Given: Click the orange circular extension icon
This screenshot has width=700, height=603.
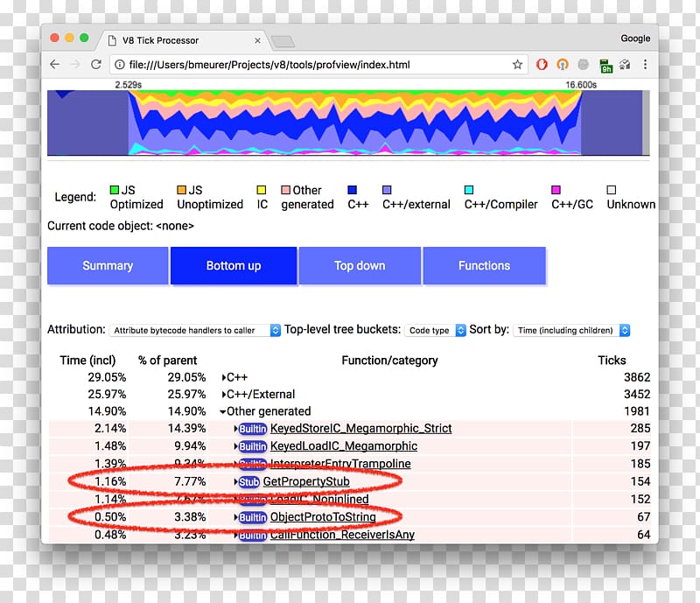Looking at the screenshot, I should [x=563, y=65].
